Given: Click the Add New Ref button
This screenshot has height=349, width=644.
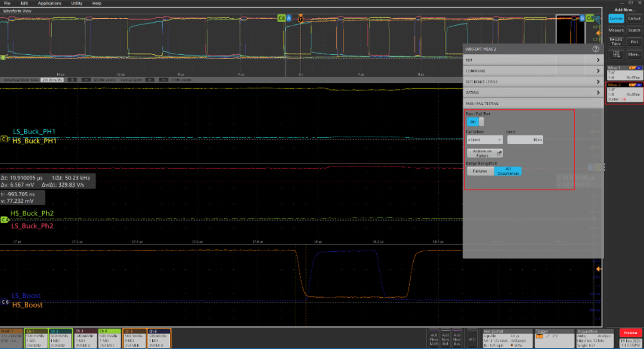Looking at the screenshot, I should click(x=445, y=338).
